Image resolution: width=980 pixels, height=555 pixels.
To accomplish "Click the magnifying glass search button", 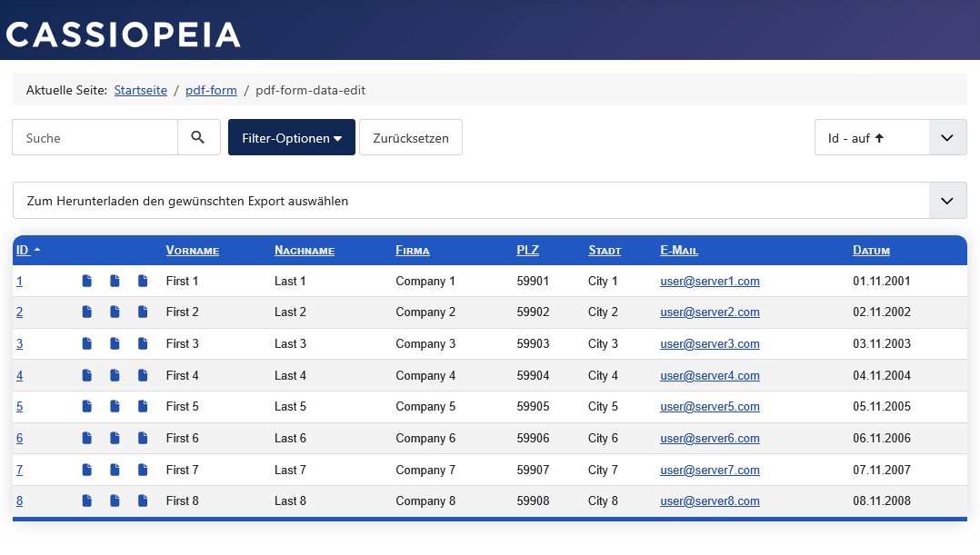I will [x=198, y=137].
